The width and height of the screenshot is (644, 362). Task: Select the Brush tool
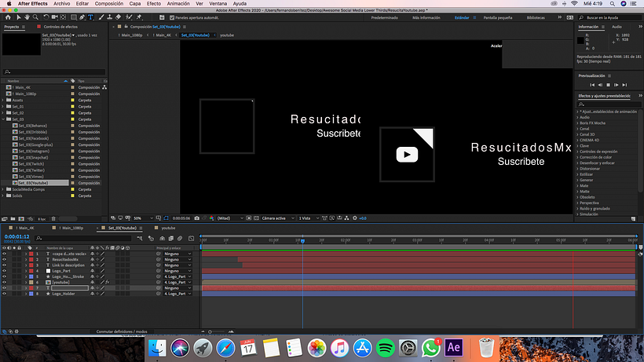(101, 17)
